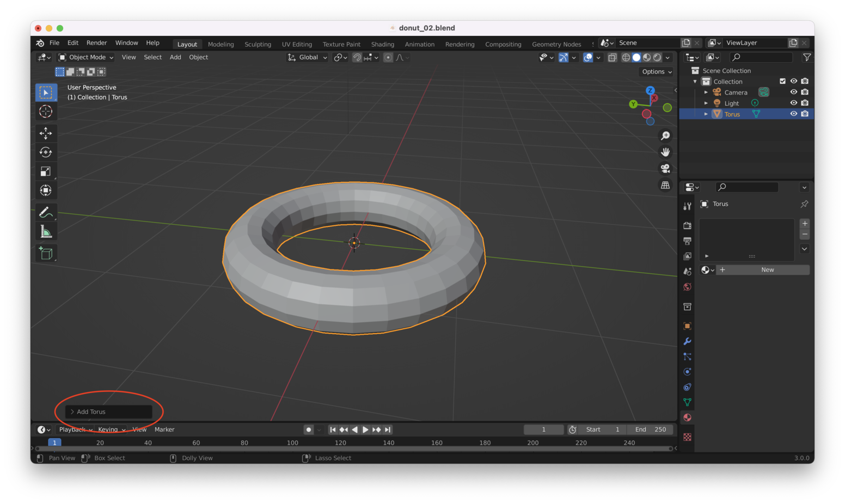Open the Global transform orientation dropdown

(308, 57)
